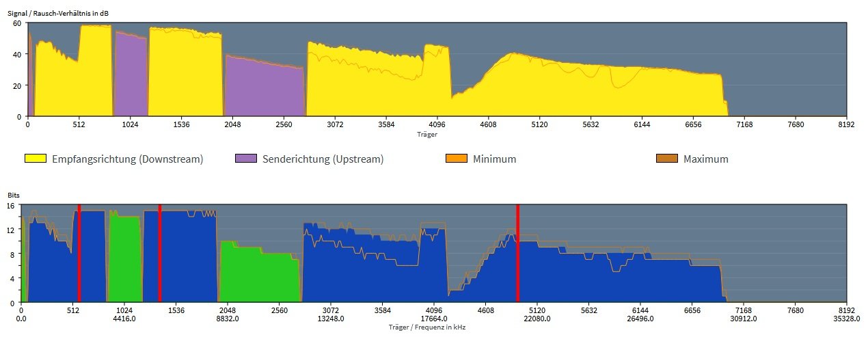Image resolution: width=868 pixels, height=337 pixels.
Task: Click the frequency label 26496.0
Action: 640,318
